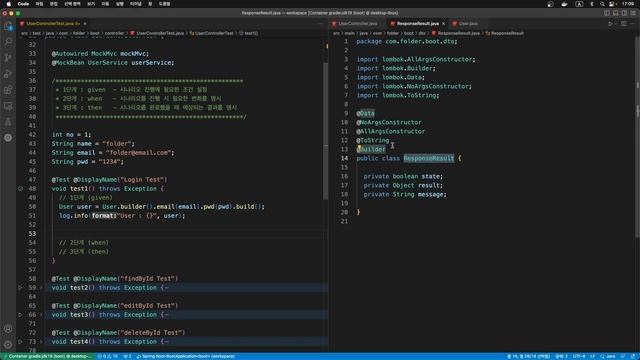The width and height of the screenshot is (640, 360).
Task: Click the input source 'A' menu bar icon
Action: click(x=579, y=4)
